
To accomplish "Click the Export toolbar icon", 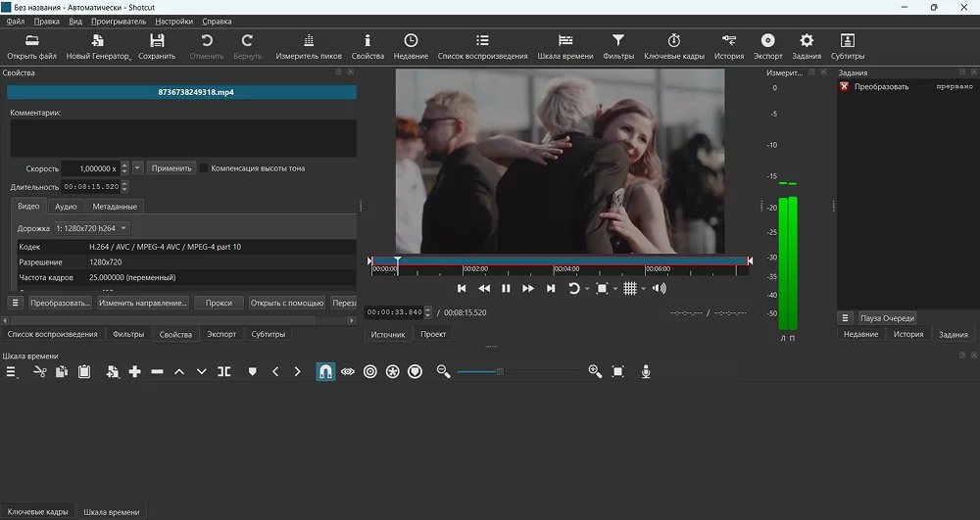I will pos(767,46).
